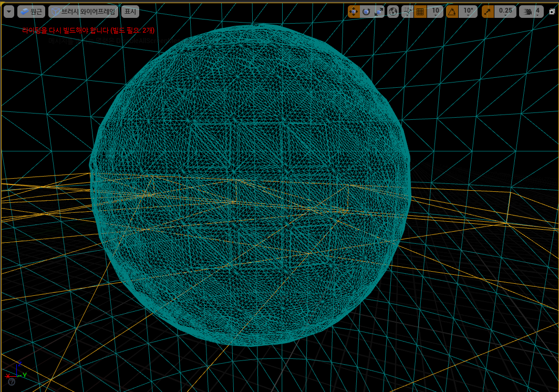Toggle surface snapping icon
This screenshot has height=392, width=559.
tap(407, 12)
